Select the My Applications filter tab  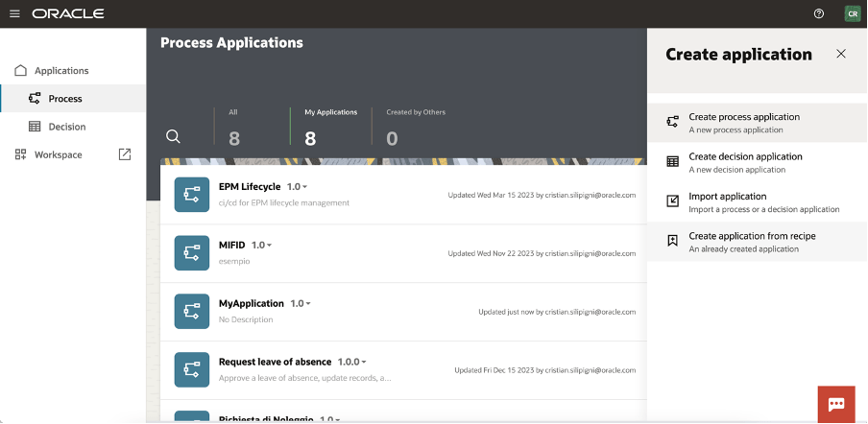point(329,127)
